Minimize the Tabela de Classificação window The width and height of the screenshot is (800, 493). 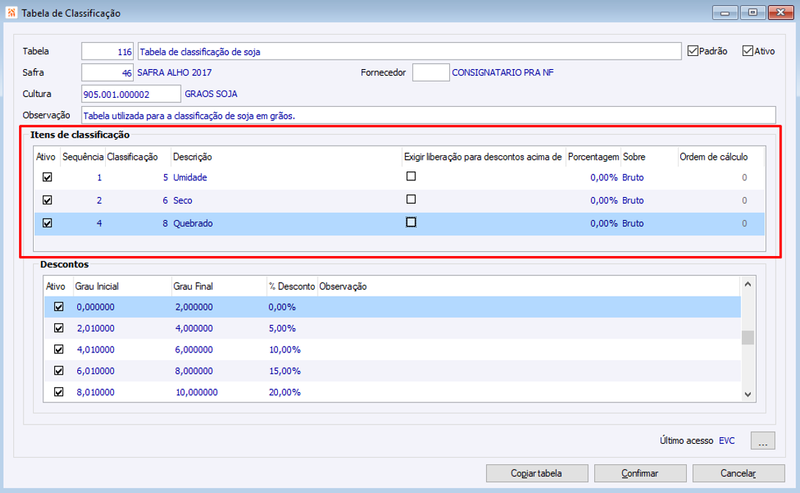pos(725,12)
